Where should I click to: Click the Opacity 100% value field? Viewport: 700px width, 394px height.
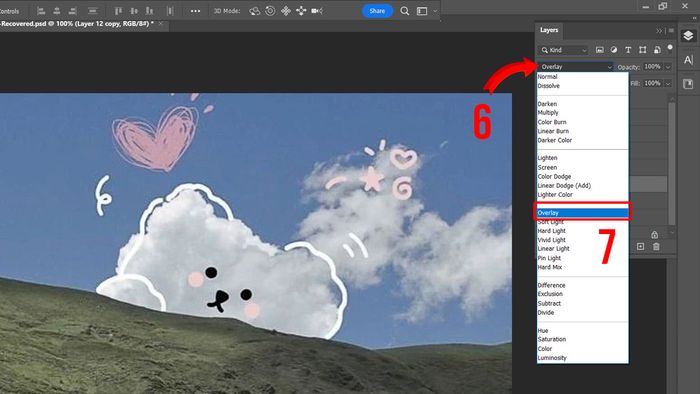coord(653,66)
